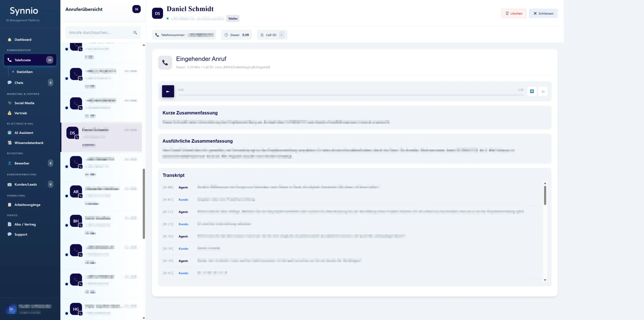
Task: Open Abo / Vertrag page
Action: click(x=25, y=224)
